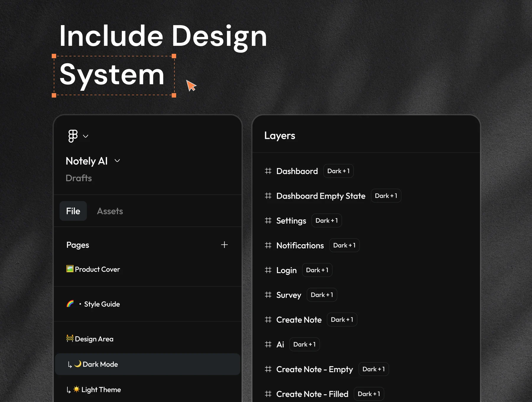Switch to the Assets tab
Viewport: 532px width, 402px height.
pyautogui.click(x=110, y=211)
